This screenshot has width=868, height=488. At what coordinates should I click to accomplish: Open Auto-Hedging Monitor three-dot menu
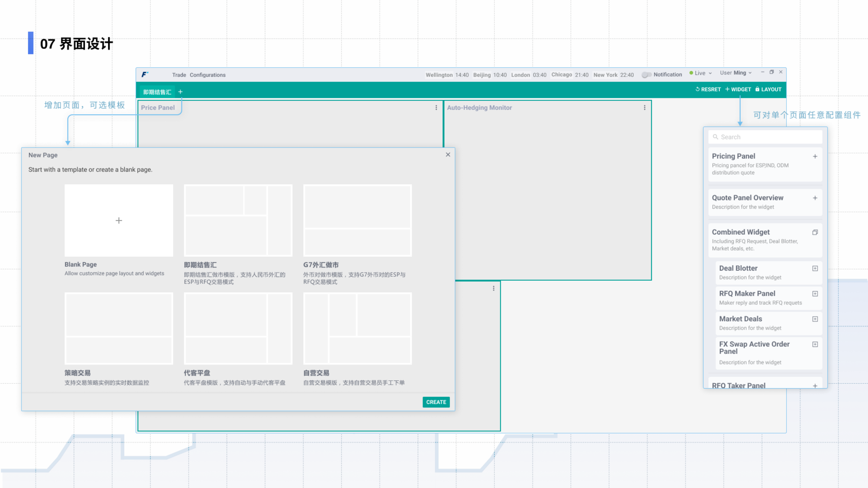644,108
